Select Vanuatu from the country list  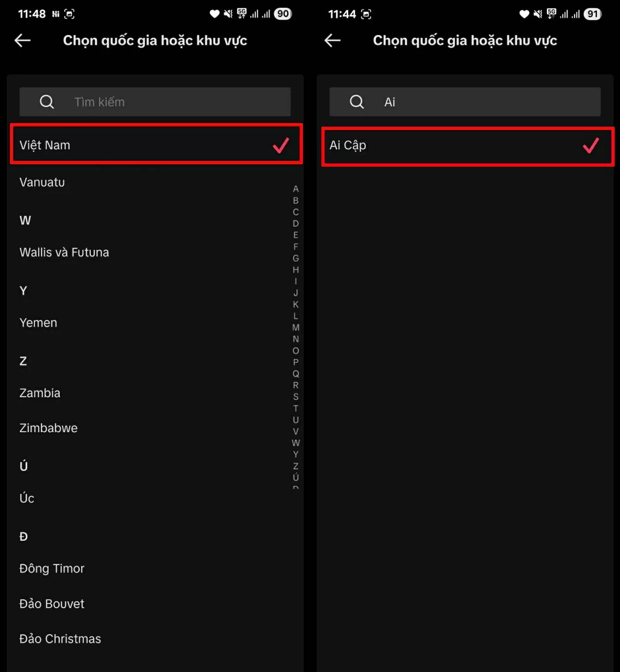tap(42, 182)
